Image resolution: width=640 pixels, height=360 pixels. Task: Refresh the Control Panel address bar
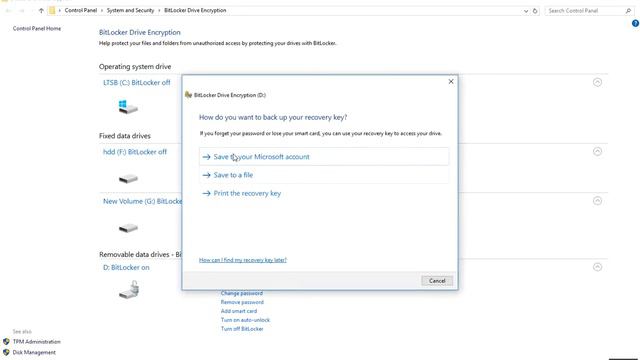pos(535,11)
